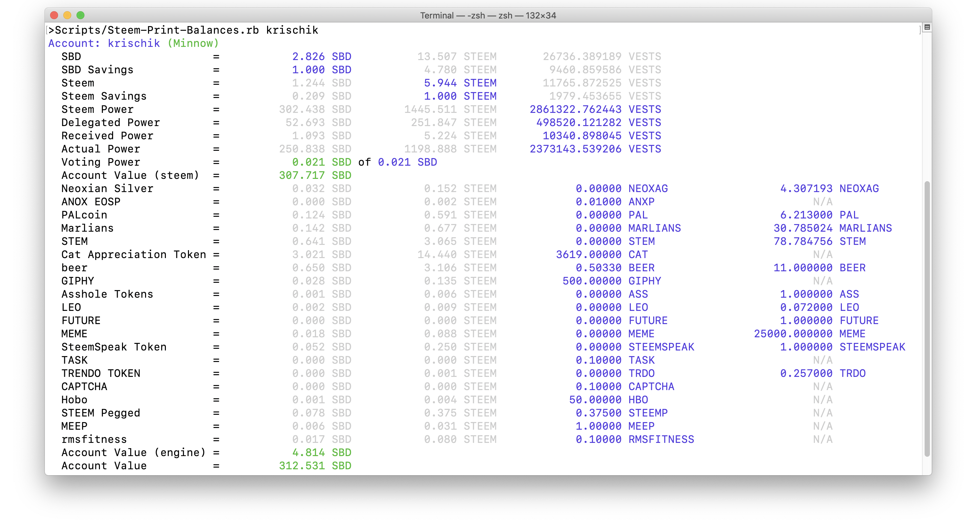Click '30.785024 MARLIANS' staked value
Screen dimensions: 980x530
click(832, 228)
